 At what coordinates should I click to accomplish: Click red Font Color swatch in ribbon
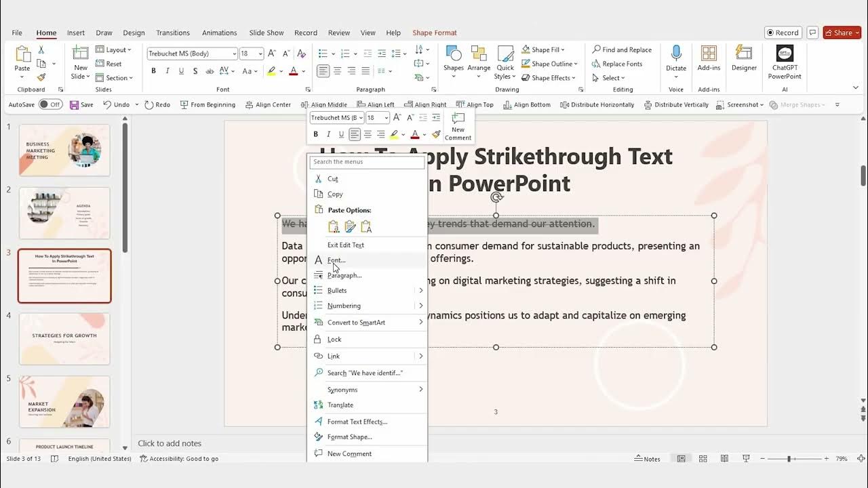pyautogui.click(x=293, y=71)
